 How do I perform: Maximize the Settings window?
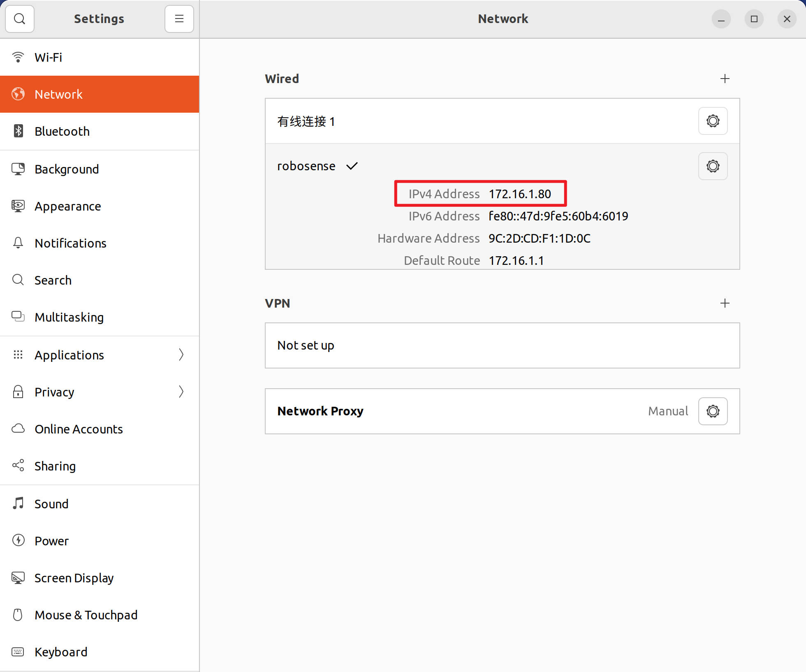(x=754, y=19)
